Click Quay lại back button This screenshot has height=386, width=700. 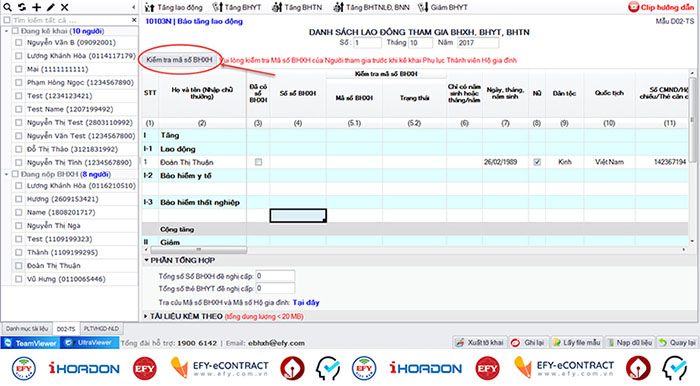point(677,343)
